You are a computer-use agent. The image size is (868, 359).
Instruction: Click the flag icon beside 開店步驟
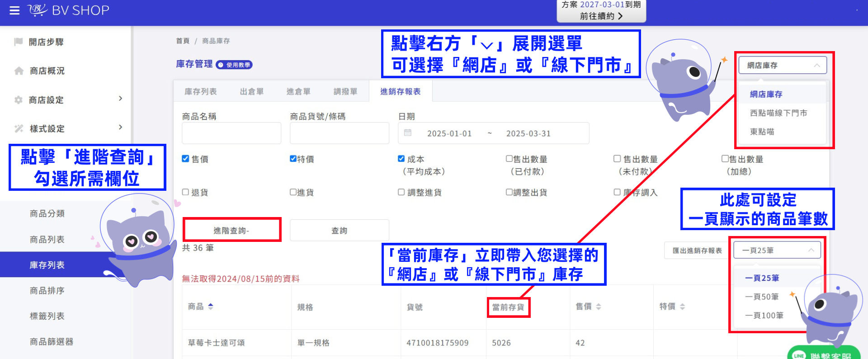[19, 42]
